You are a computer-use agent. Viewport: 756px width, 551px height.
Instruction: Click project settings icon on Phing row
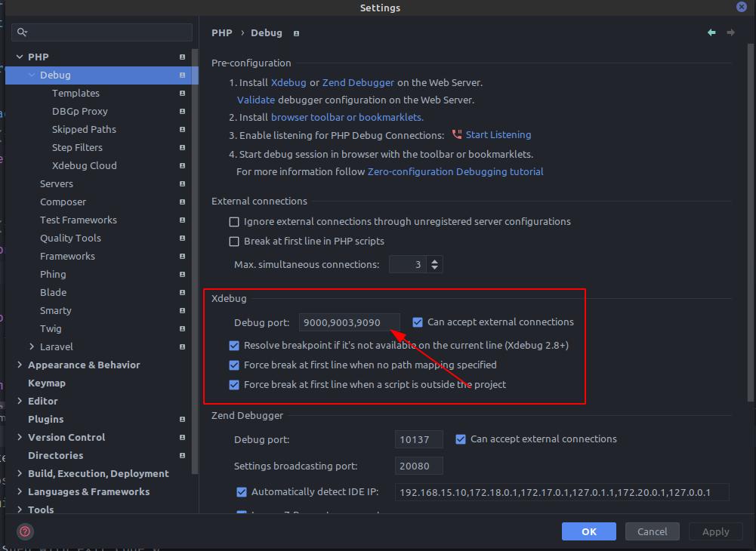[182, 274]
